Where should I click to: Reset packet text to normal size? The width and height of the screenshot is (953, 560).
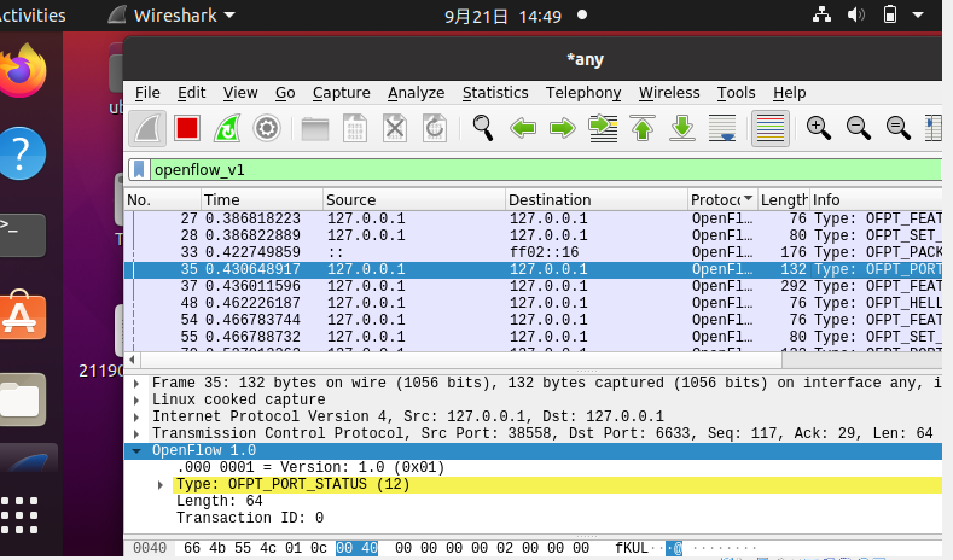[898, 128]
